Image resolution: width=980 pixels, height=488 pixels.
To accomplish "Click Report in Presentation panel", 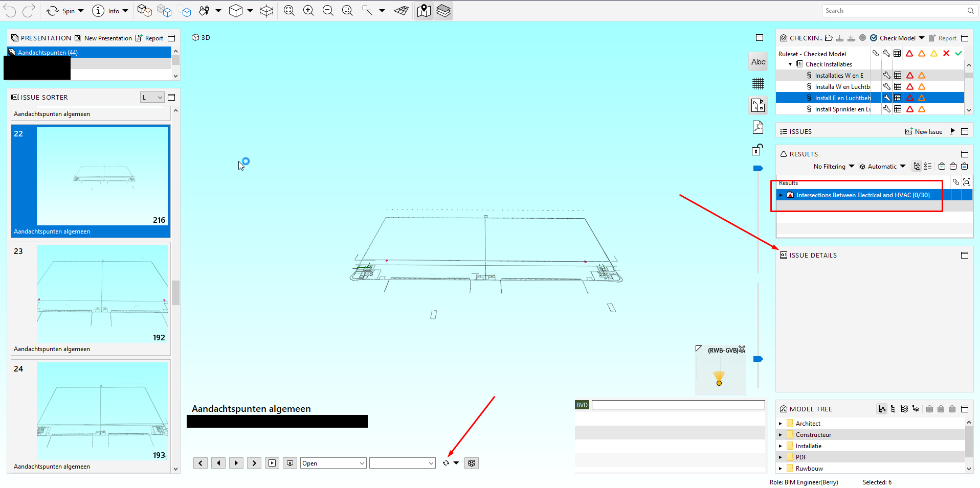I will pos(149,38).
